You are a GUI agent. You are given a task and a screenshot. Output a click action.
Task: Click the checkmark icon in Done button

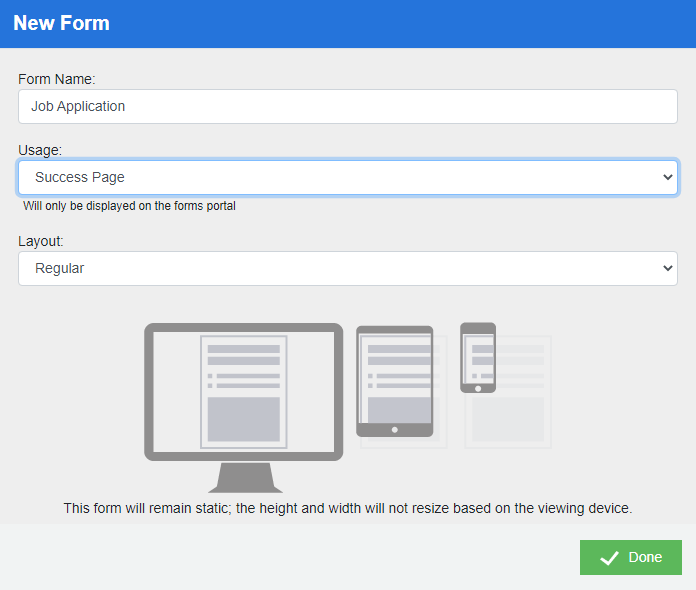609,558
